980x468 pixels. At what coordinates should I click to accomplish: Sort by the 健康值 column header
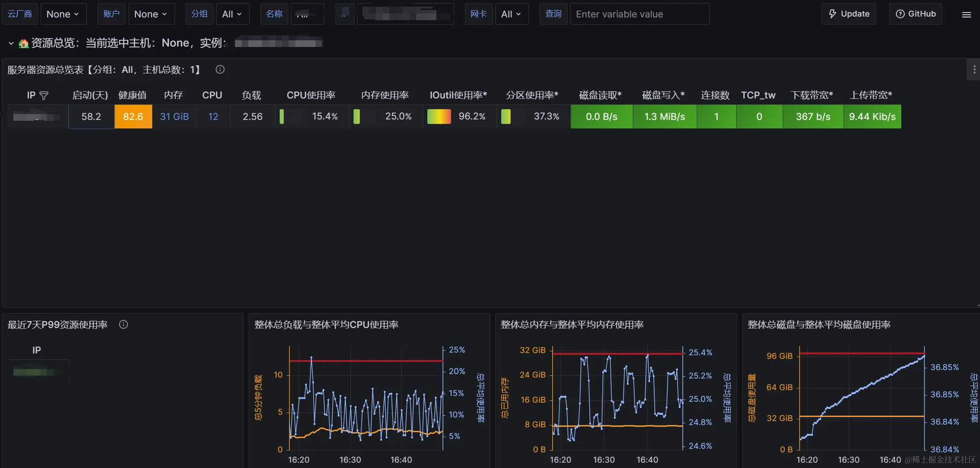pyautogui.click(x=132, y=95)
